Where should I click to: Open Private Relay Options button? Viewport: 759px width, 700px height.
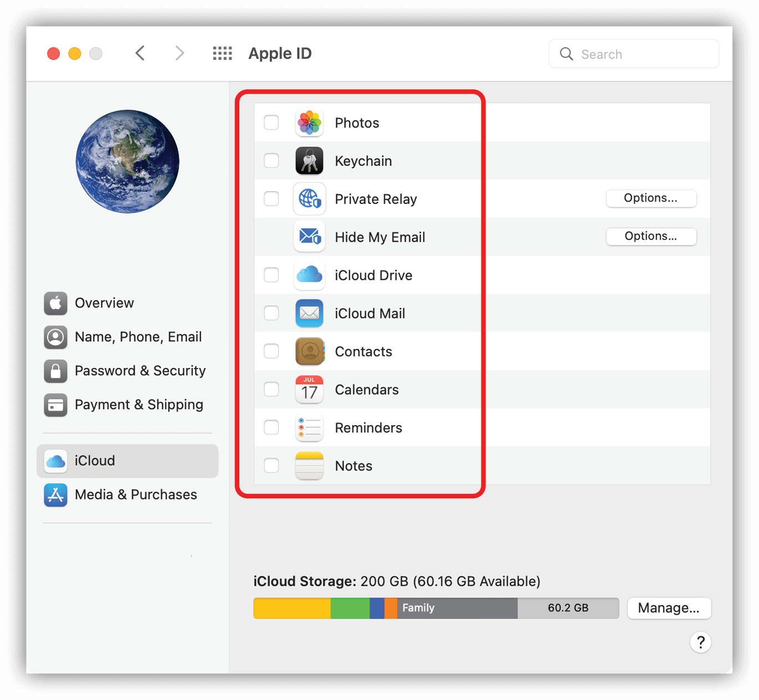651,198
